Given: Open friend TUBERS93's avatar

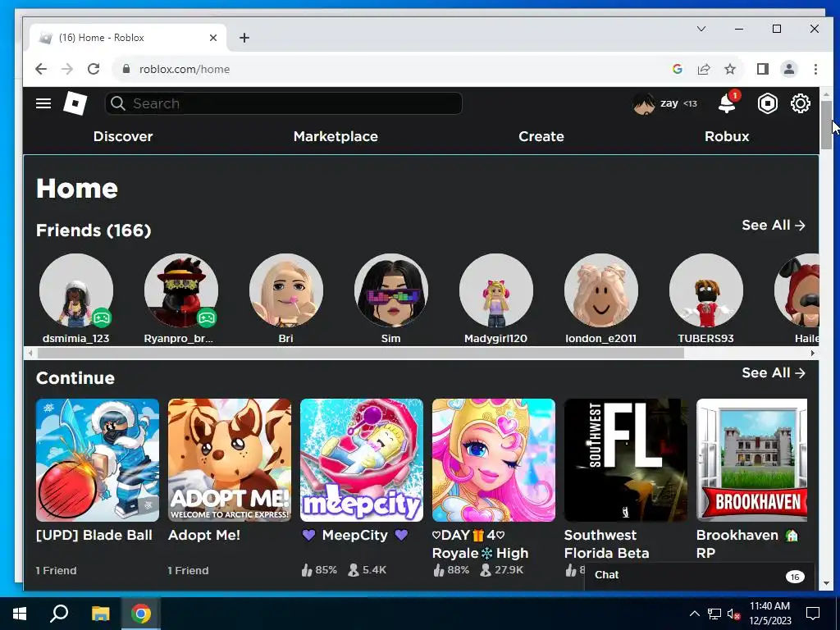Looking at the screenshot, I should pyautogui.click(x=706, y=290).
